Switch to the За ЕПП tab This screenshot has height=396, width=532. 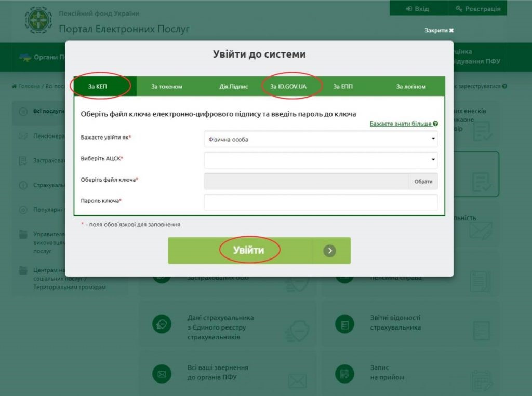point(343,87)
